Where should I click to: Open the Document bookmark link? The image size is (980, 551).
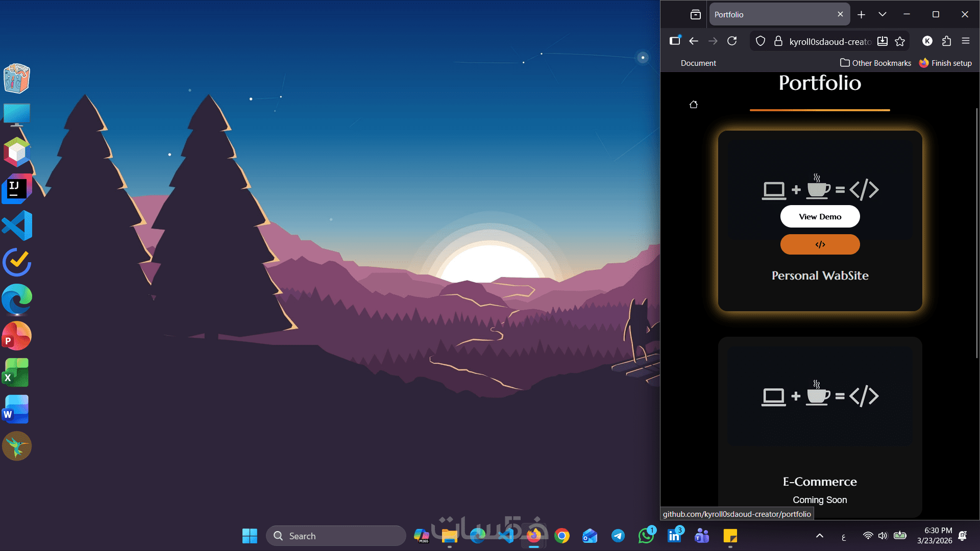(x=698, y=63)
